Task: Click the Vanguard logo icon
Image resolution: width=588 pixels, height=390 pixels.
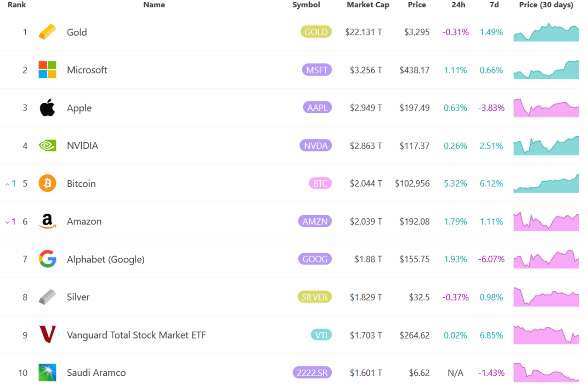Action: click(47, 335)
